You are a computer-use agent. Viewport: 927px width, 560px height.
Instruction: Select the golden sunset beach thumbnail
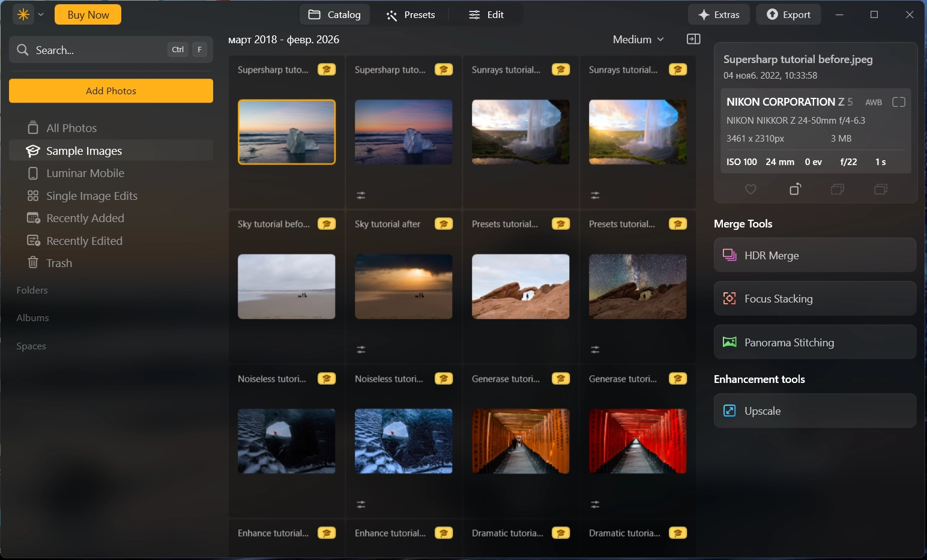click(403, 286)
